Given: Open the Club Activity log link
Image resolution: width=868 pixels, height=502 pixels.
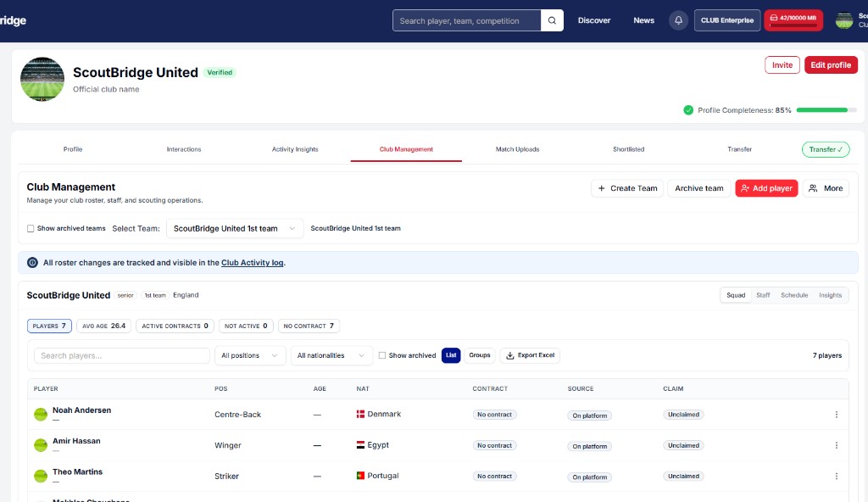Looking at the screenshot, I should click(253, 263).
